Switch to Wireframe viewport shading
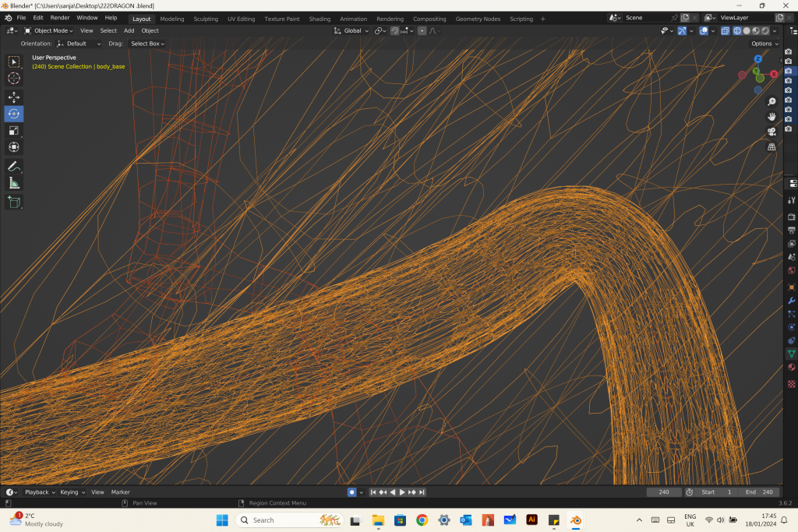 [737, 31]
